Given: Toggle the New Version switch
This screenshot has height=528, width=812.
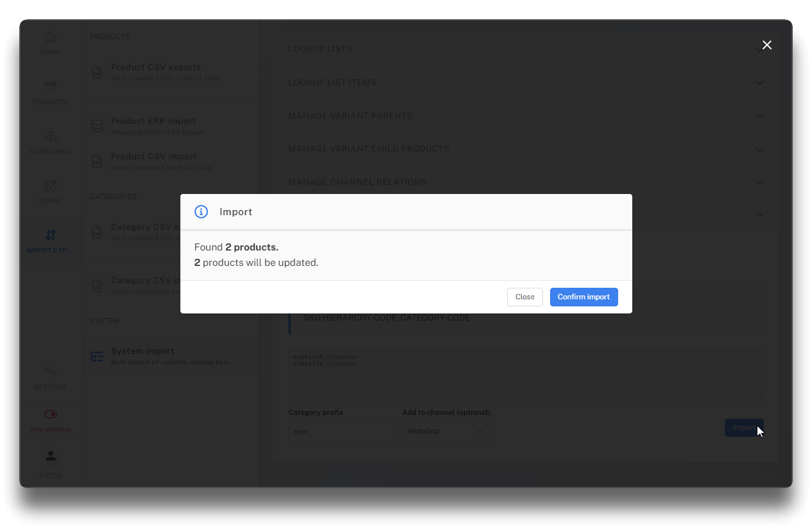Looking at the screenshot, I should click(x=51, y=415).
